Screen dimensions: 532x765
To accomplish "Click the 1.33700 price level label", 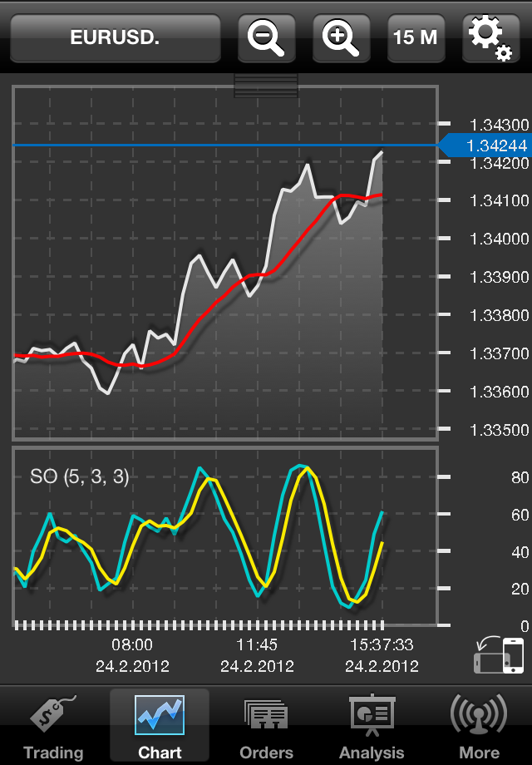I will 499,353.
